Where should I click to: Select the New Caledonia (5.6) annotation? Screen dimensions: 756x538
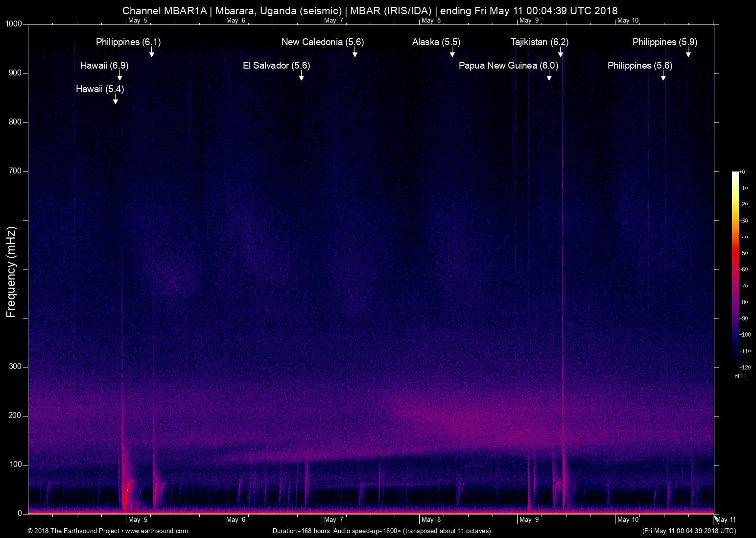point(322,42)
